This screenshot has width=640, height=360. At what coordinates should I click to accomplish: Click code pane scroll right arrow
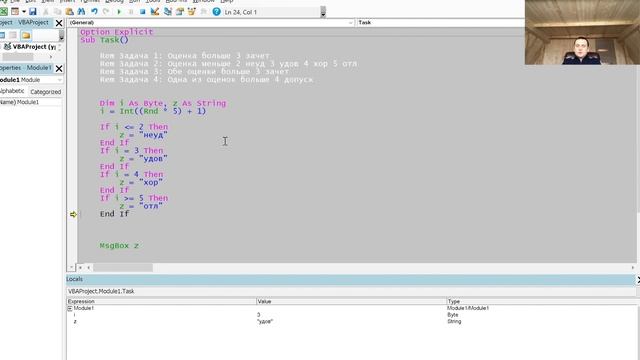click(x=633, y=268)
